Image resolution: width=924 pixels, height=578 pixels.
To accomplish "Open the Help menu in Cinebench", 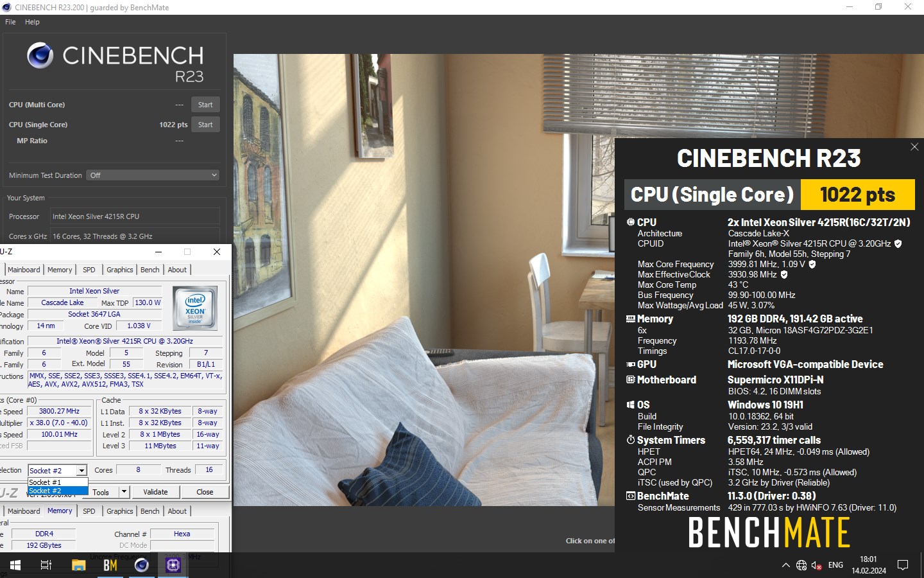I will [x=32, y=22].
